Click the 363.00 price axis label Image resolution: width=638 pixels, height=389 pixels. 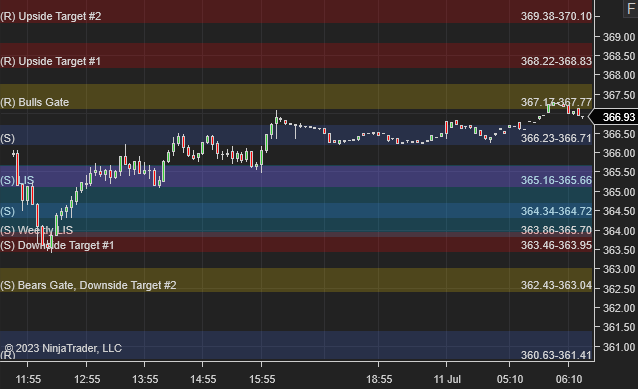tap(618, 269)
